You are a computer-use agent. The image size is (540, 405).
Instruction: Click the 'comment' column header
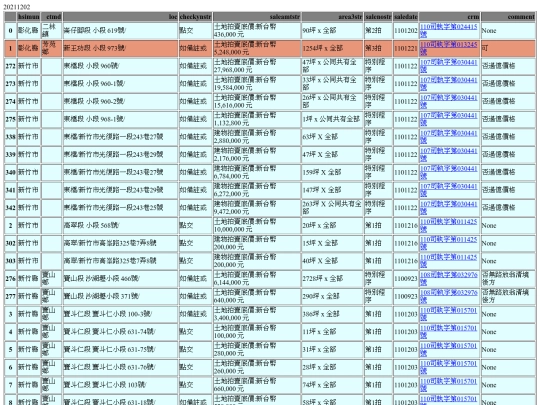(x=508, y=17)
